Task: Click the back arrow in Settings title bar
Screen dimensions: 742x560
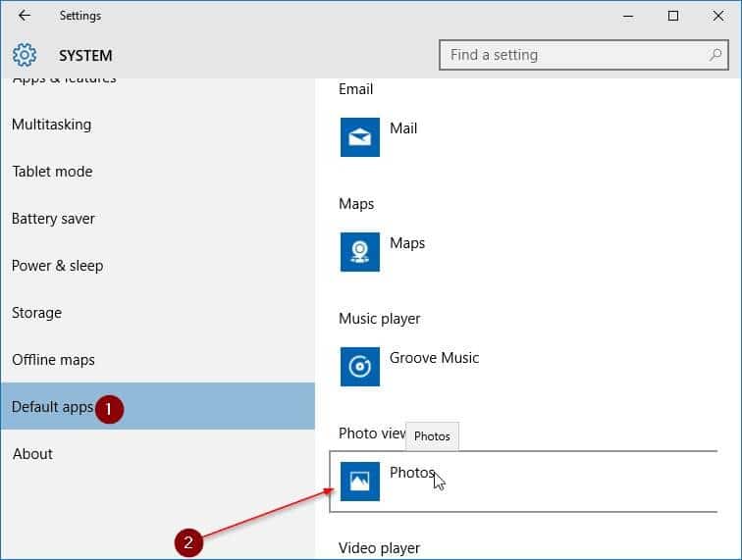Action: click(x=25, y=16)
